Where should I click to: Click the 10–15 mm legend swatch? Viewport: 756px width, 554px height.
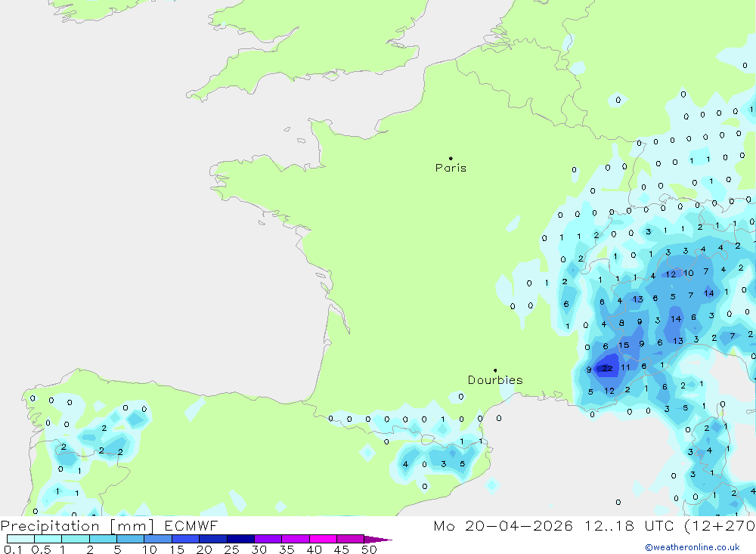pyautogui.click(x=158, y=539)
